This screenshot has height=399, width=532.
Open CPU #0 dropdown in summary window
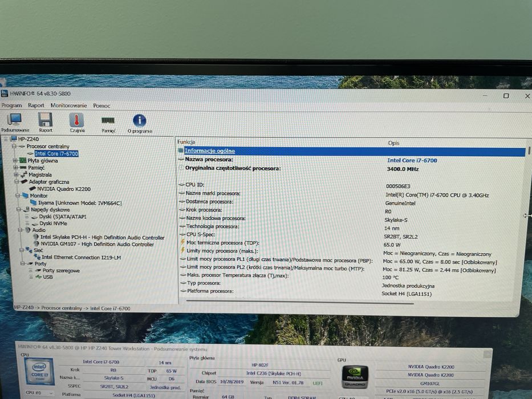[x=39, y=393]
